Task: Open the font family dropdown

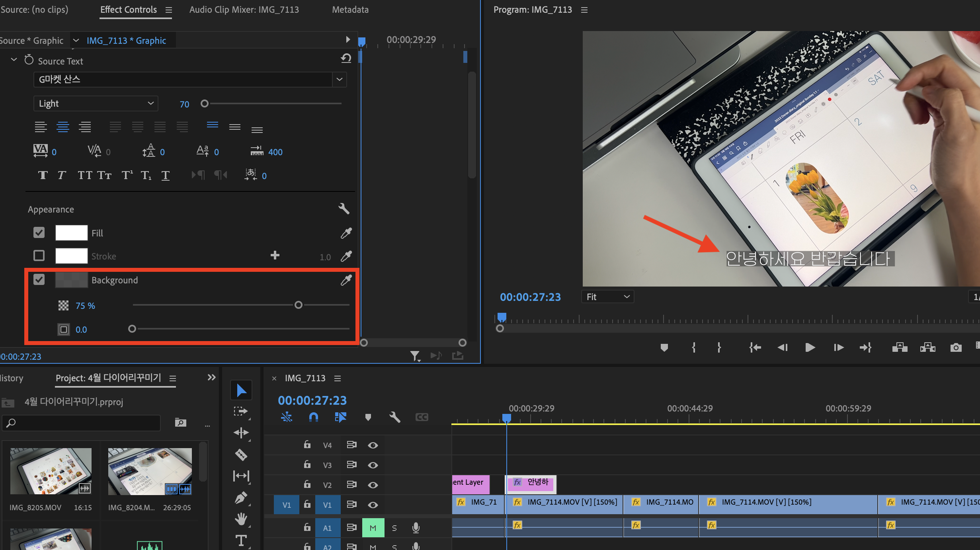Action: point(339,79)
